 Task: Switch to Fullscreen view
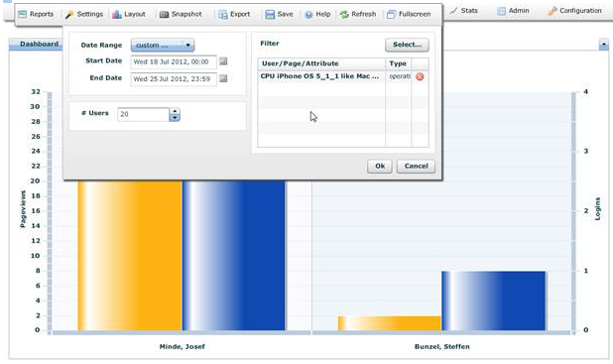point(409,14)
